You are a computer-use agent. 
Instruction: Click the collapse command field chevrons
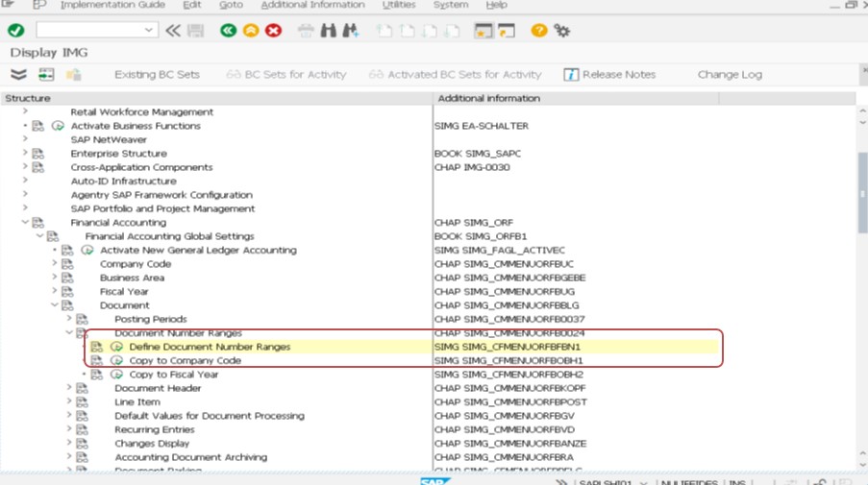pyautogui.click(x=173, y=31)
